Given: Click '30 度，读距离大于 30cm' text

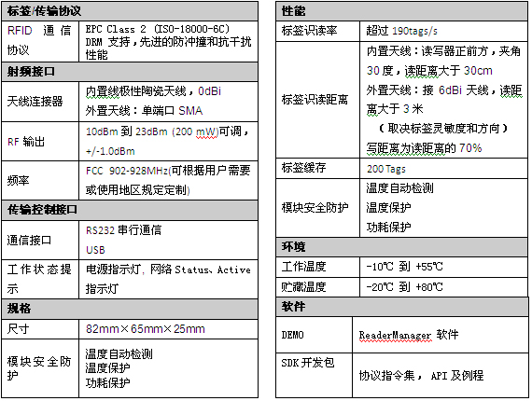Looking at the screenshot, I should coord(429,71).
